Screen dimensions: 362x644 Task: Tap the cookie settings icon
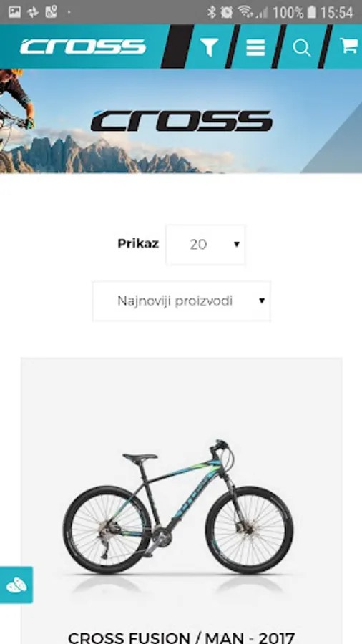pos(16,585)
